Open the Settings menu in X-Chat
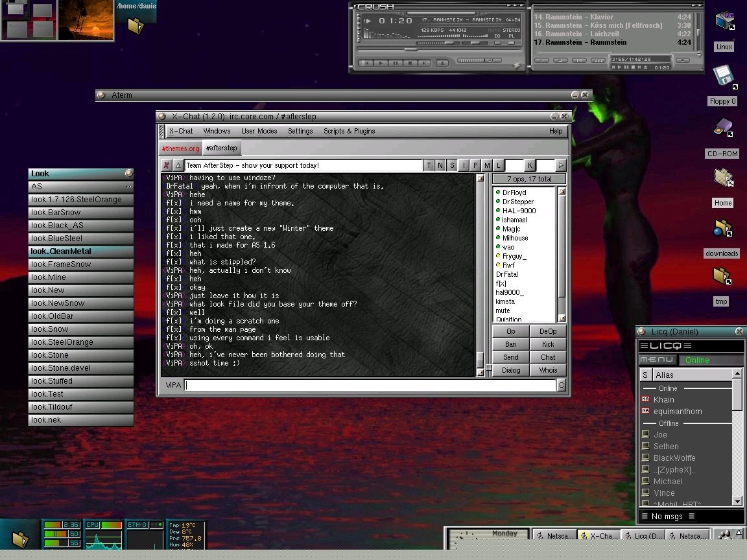 pos(300,131)
